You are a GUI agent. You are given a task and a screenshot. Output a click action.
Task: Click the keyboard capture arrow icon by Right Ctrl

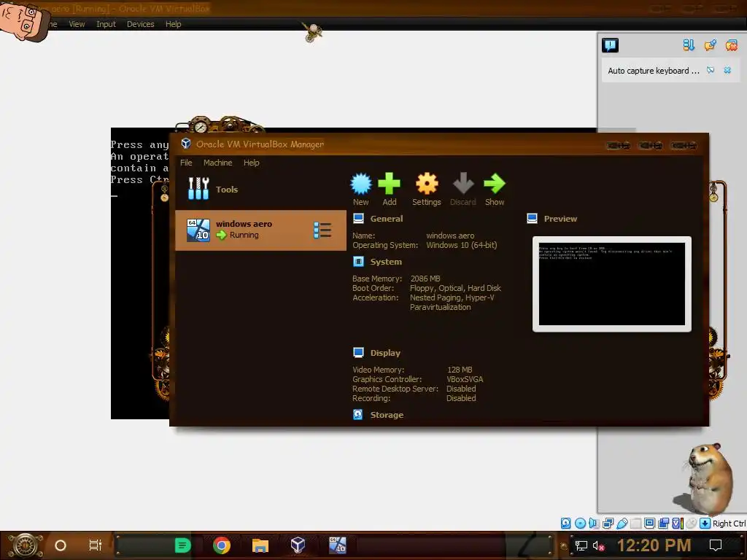[705, 524]
